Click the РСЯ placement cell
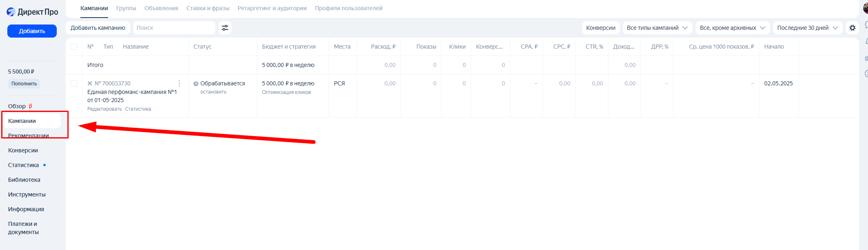Screen dimensions: 868x250 coord(339,83)
